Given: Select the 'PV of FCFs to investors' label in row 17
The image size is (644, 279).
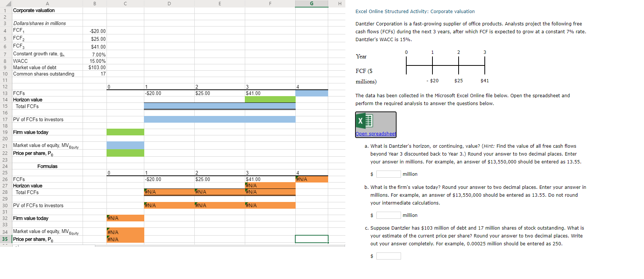Looking at the screenshot, I should [x=47, y=119].
